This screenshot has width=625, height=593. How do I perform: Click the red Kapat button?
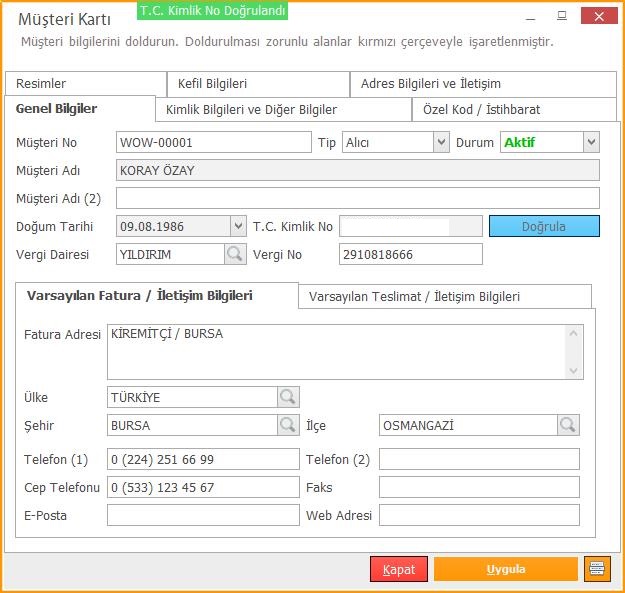[399, 569]
